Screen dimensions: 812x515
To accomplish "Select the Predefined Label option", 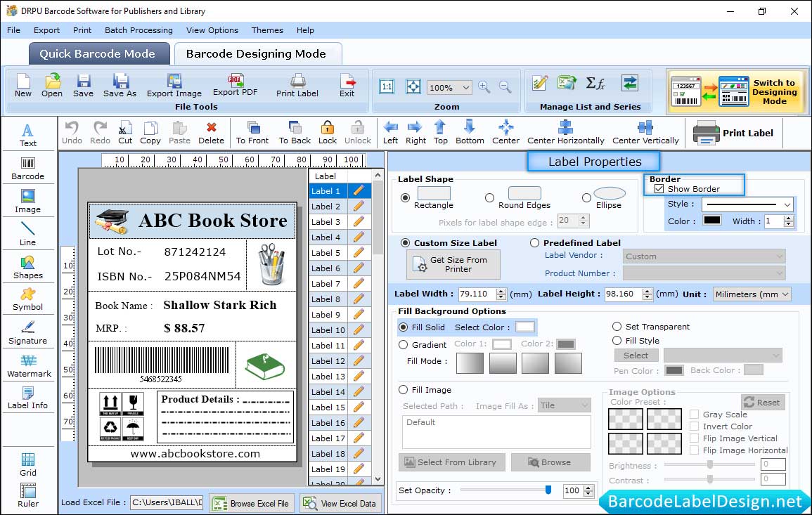I will point(534,243).
